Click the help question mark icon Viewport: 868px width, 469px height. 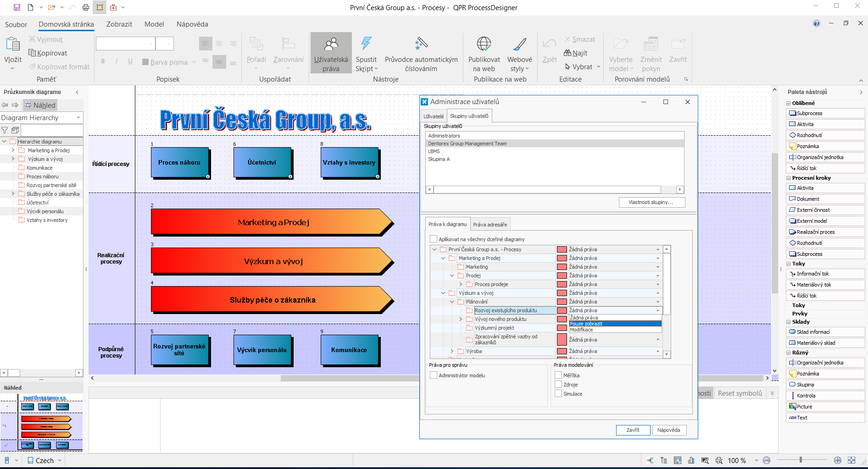pos(817,23)
